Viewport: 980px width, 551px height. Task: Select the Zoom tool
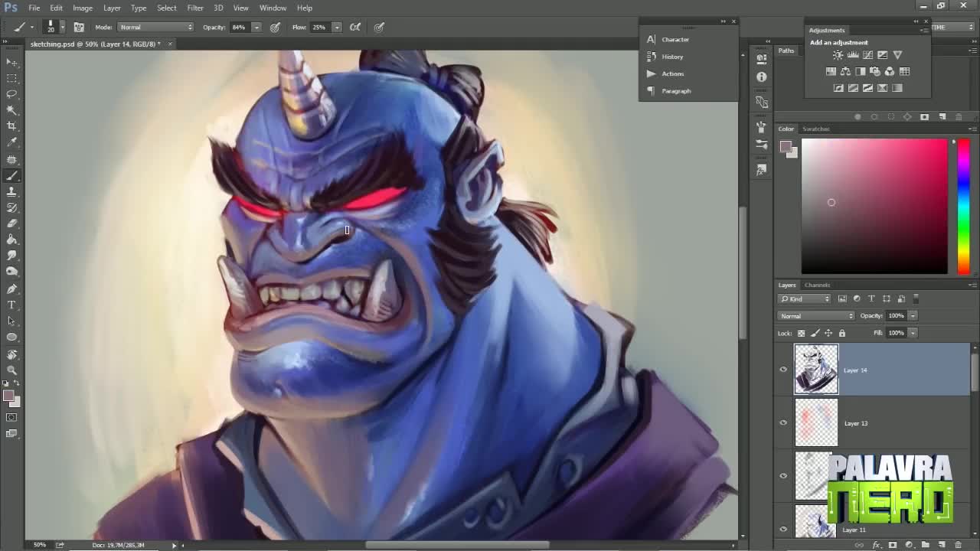point(11,370)
